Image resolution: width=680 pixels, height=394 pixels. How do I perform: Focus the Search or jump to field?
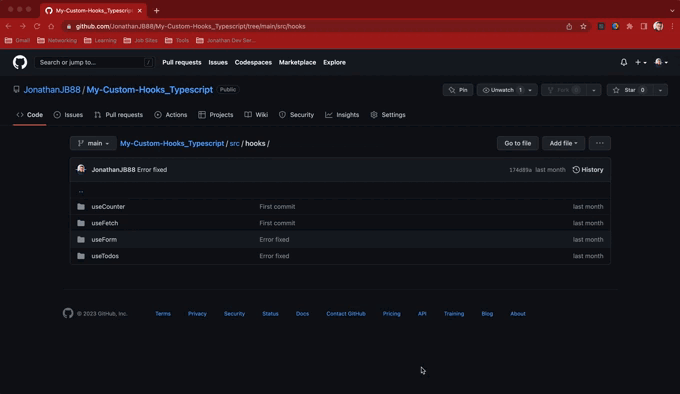95,62
